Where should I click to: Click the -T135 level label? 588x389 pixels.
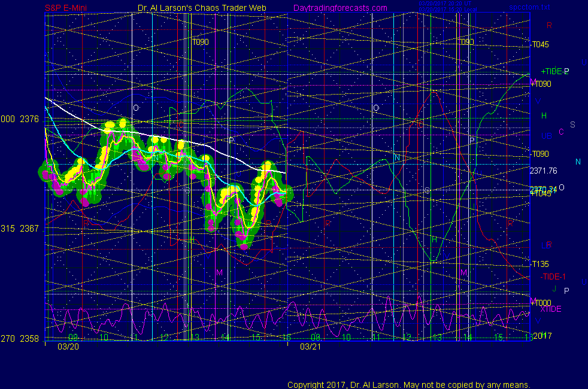click(540, 264)
